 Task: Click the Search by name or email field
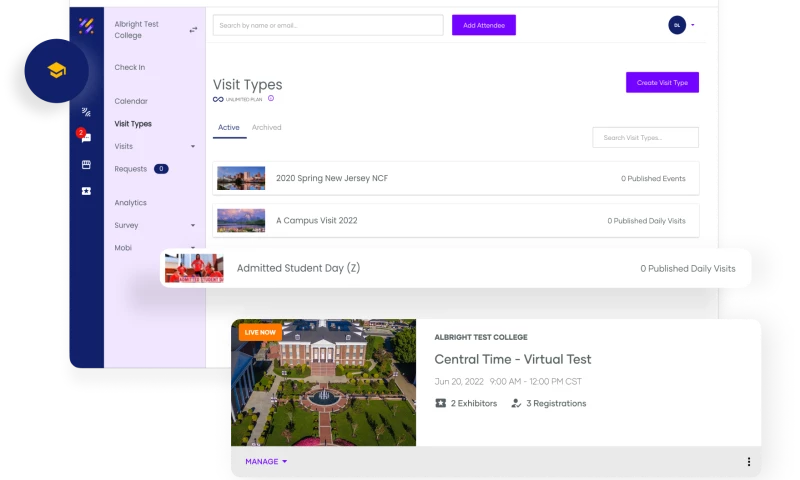tap(328, 25)
